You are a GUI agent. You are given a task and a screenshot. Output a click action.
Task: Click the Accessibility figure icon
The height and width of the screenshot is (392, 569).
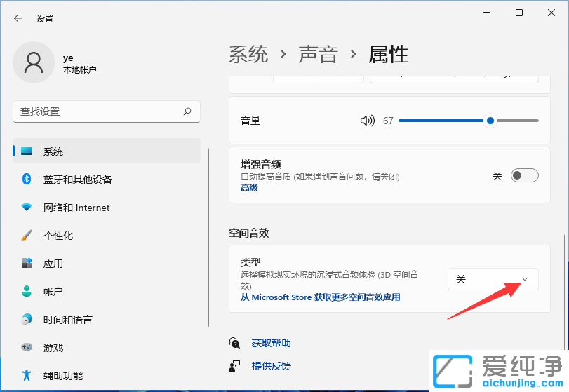(27, 375)
